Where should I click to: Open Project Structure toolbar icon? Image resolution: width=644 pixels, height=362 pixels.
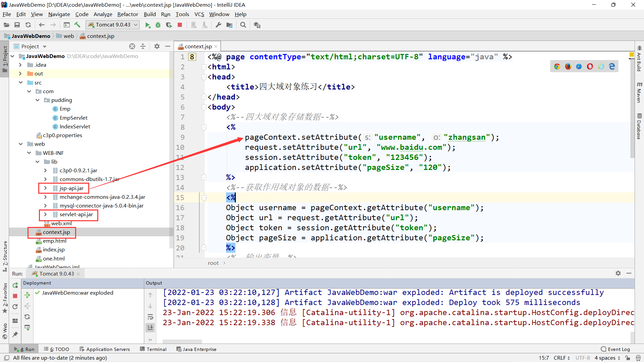[229, 25]
